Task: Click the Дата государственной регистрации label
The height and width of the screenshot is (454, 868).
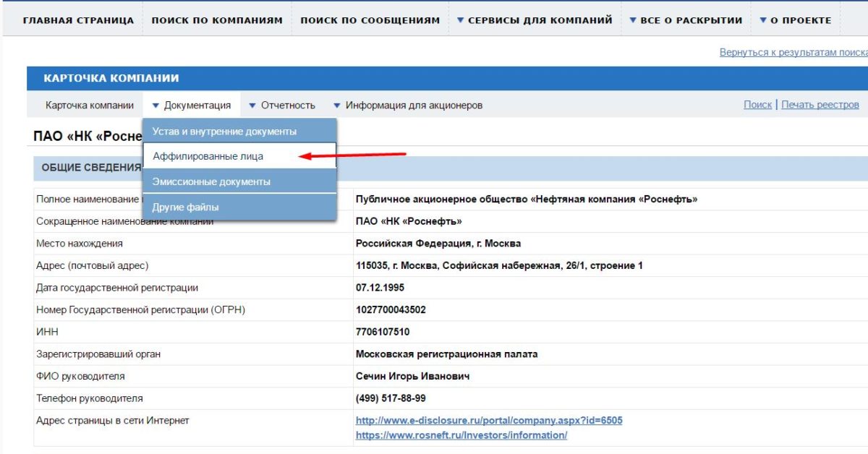Action: (x=117, y=288)
